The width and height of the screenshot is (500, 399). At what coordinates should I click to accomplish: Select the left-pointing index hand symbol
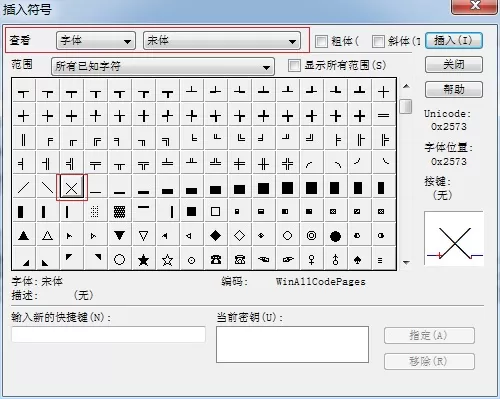click(x=264, y=259)
